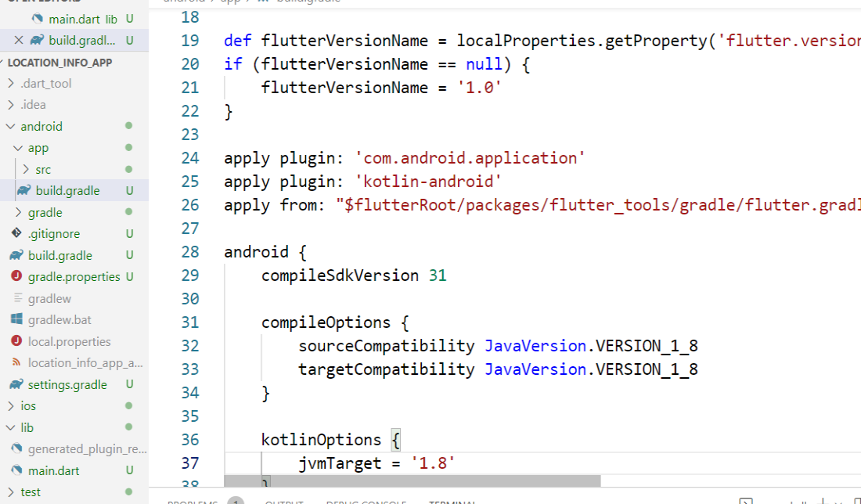This screenshot has height=504, width=861.
Task: Click 'kotlin-android' string on line 25
Action: (428, 182)
